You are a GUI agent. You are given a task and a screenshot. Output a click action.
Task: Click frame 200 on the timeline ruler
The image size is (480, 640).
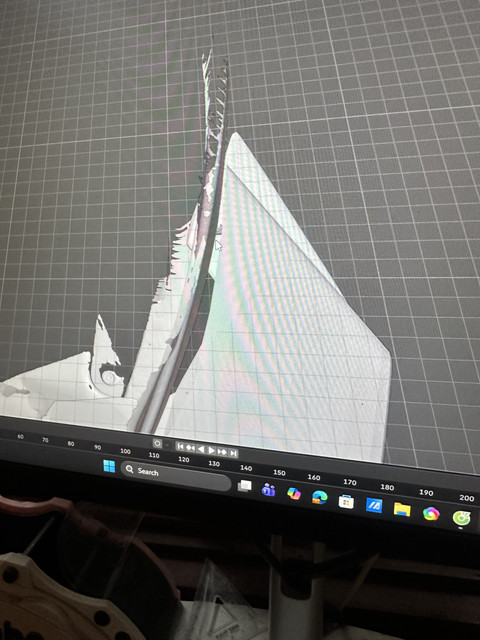click(x=467, y=498)
